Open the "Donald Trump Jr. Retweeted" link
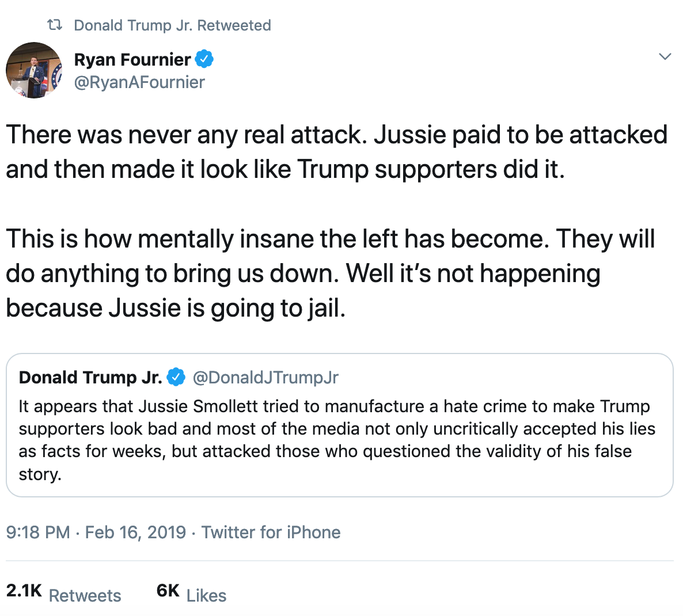683x616 pixels. point(172,25)
